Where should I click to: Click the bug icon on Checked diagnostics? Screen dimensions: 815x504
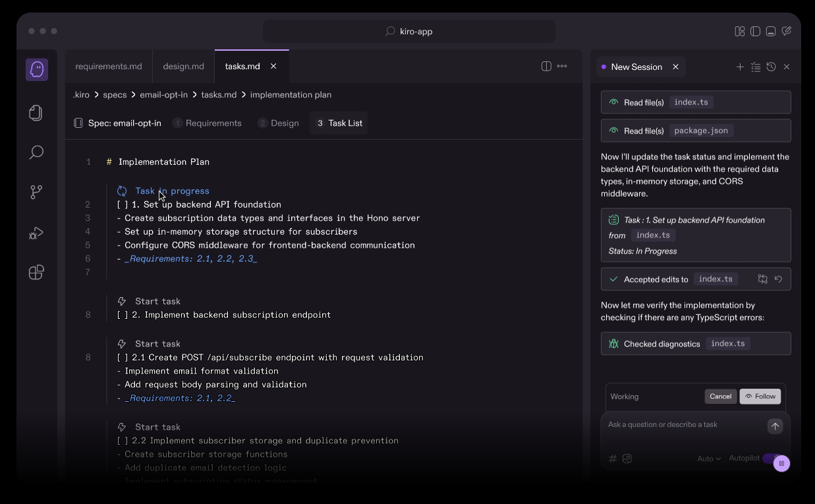click(613, 344)
